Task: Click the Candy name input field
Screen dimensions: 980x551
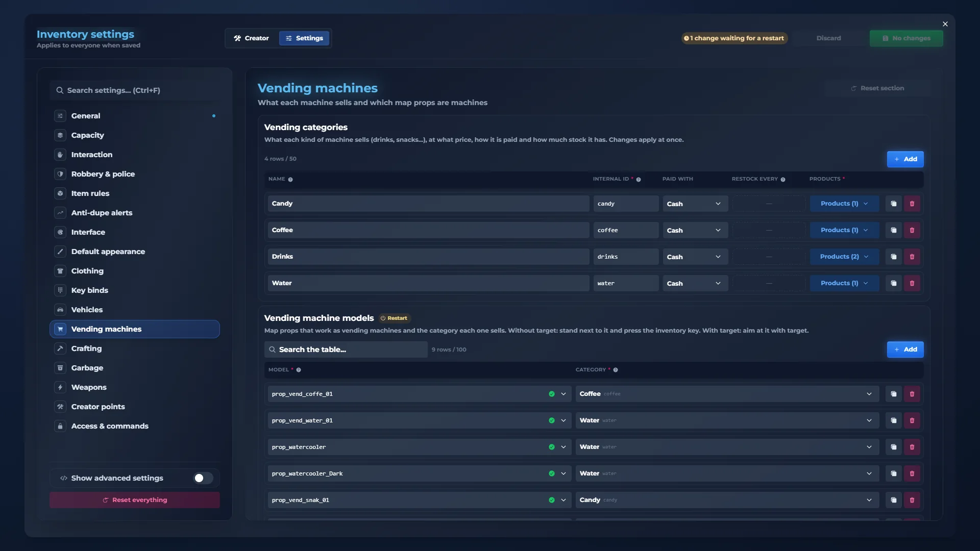Action: pos(428,204)
